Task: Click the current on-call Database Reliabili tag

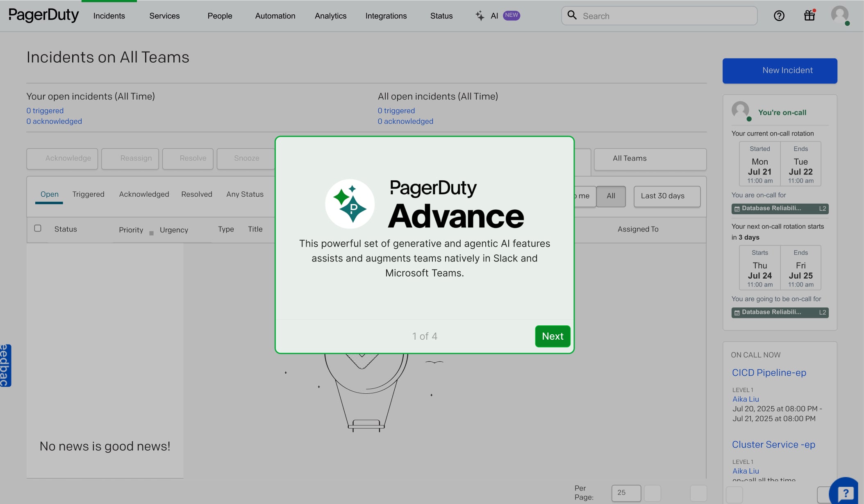Action: click(x=780, y=209)
